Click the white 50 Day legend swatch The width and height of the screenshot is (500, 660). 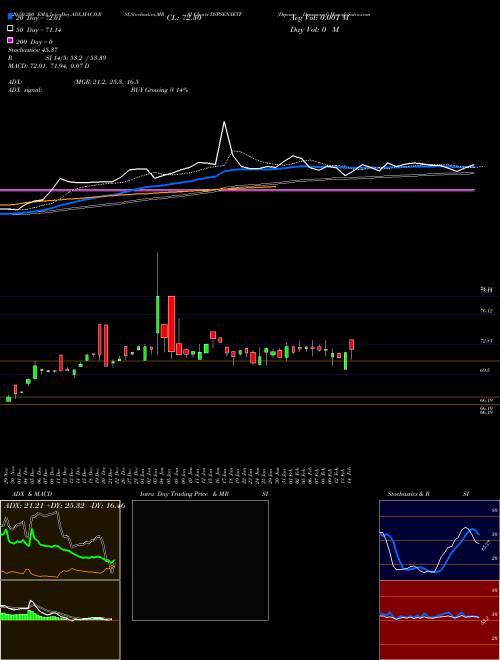(11, 29)
